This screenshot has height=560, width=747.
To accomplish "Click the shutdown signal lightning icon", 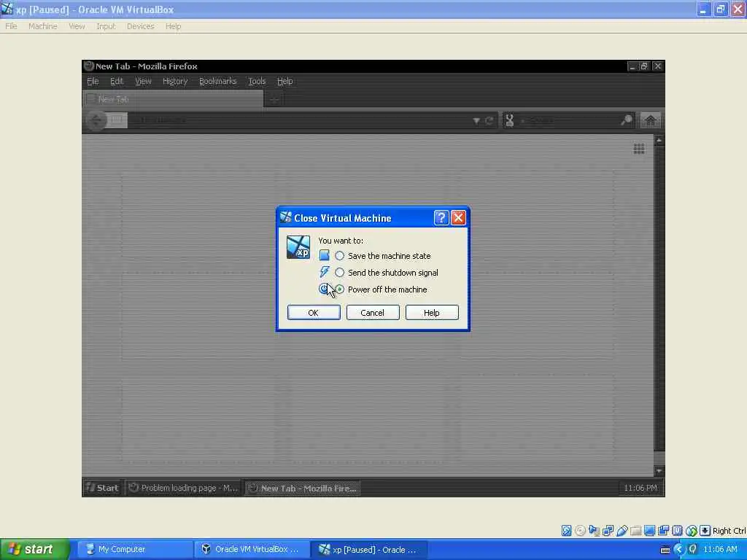I will (324, 272).
